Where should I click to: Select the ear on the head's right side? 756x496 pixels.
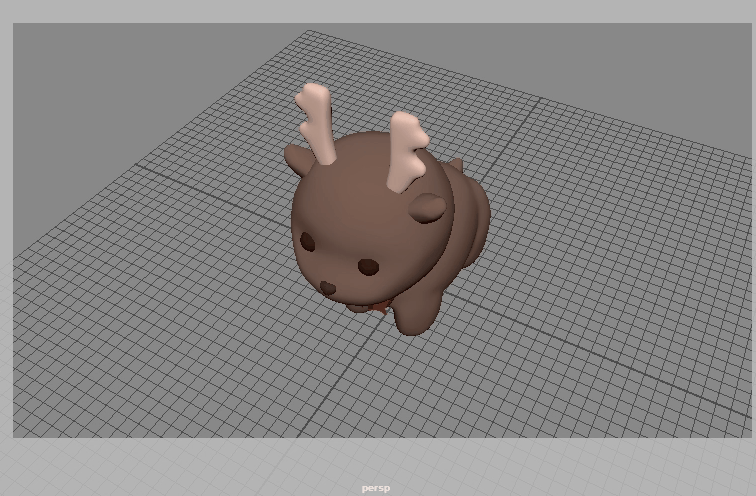(427, 208)
